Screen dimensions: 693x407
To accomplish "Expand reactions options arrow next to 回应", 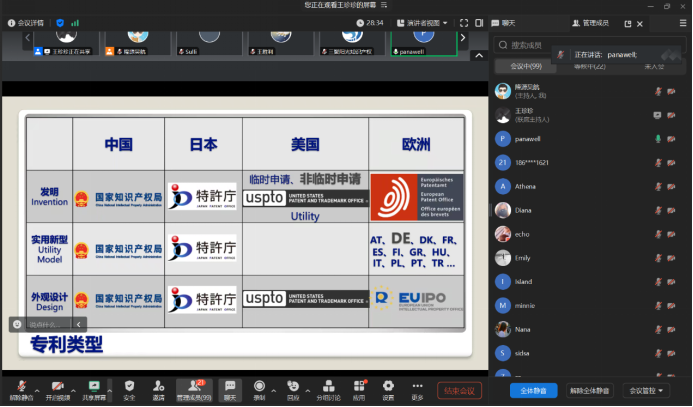I will (308, 391).
